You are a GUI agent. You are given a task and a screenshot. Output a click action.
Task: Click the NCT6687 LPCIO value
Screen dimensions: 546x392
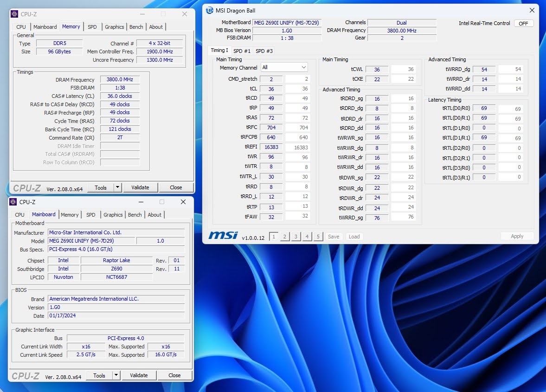point(116,277)
